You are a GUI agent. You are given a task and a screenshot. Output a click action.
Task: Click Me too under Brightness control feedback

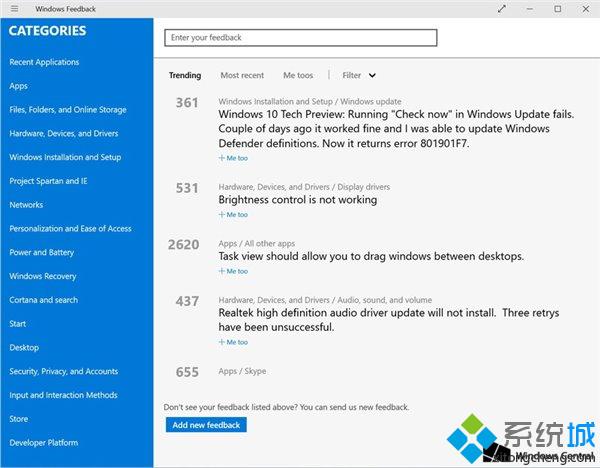pos(233,215)
